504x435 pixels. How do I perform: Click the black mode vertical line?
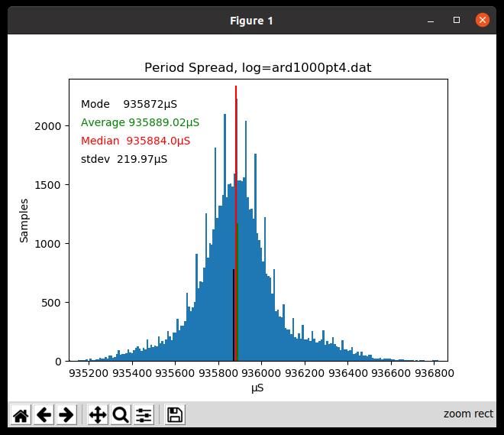pos(234,315)
